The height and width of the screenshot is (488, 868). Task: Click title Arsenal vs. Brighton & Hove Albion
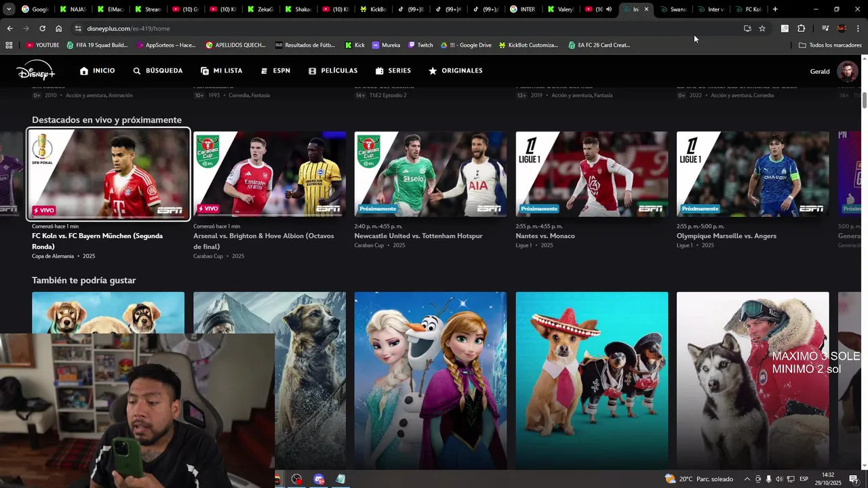264,241
